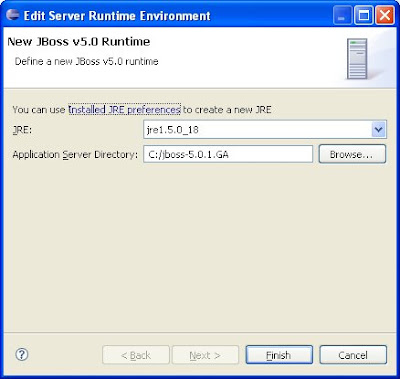Image resolution: width=400 pixels, height=379 pixels.
Task: Click Browse... to choose server directory
Action: tap(352, 154)
